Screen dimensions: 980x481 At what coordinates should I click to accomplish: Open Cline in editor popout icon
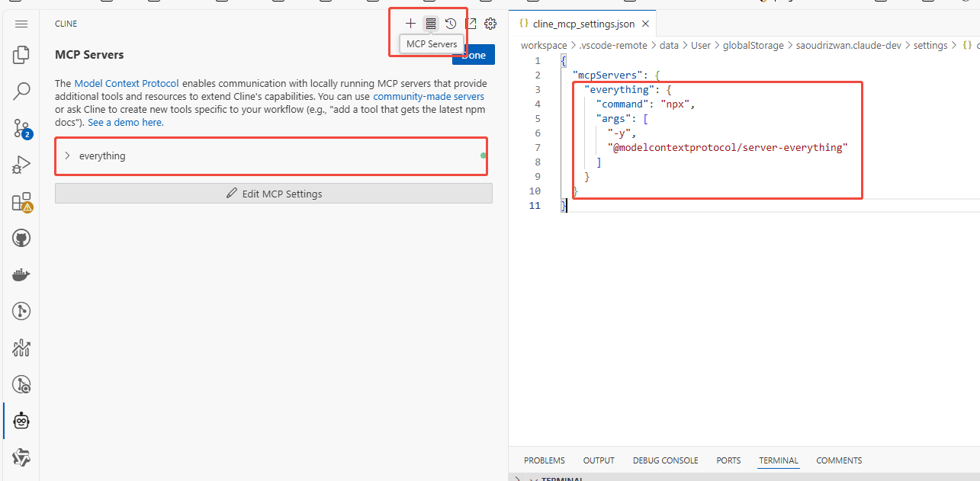click(471, 24)
